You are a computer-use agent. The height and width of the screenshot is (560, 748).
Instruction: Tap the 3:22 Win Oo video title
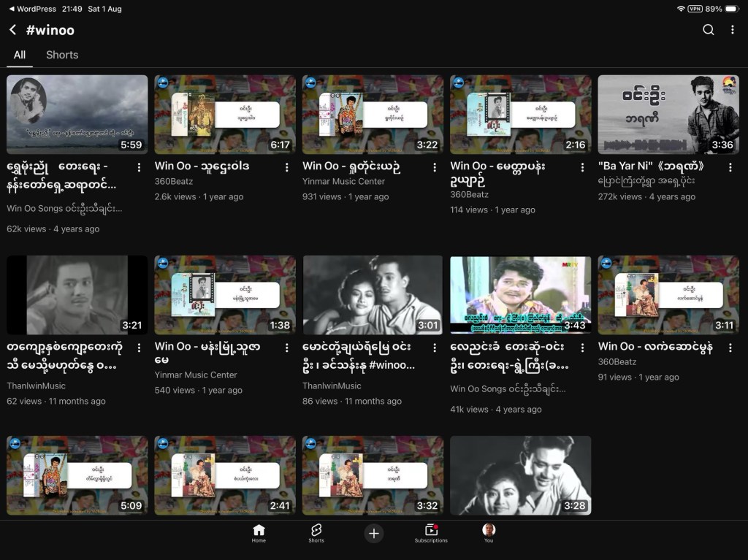[x=351, y=166]
